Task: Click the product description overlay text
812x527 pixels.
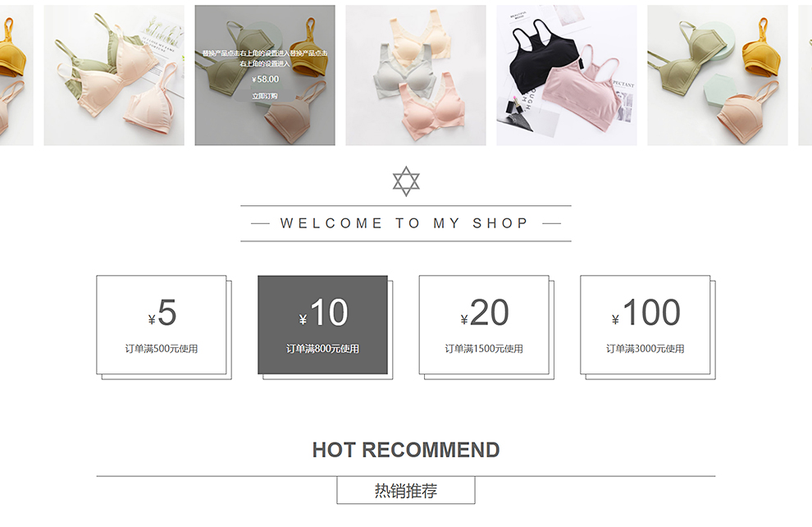Action: 265,58
